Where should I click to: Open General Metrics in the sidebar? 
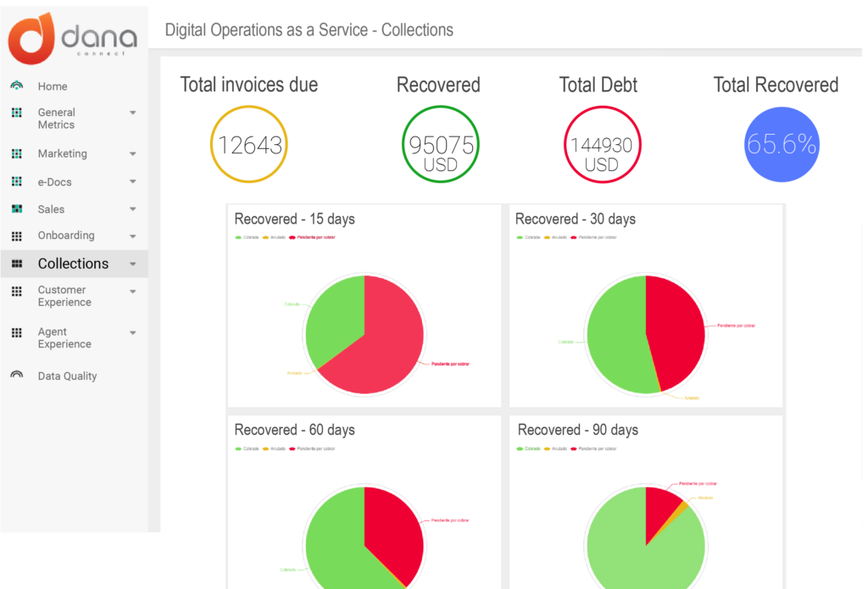[x=57, y=119]
